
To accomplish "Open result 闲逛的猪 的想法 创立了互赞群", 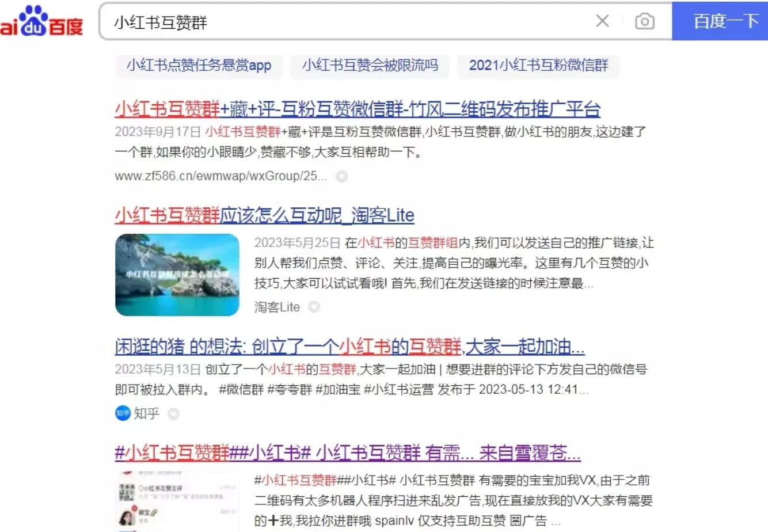I will point(350,347).
